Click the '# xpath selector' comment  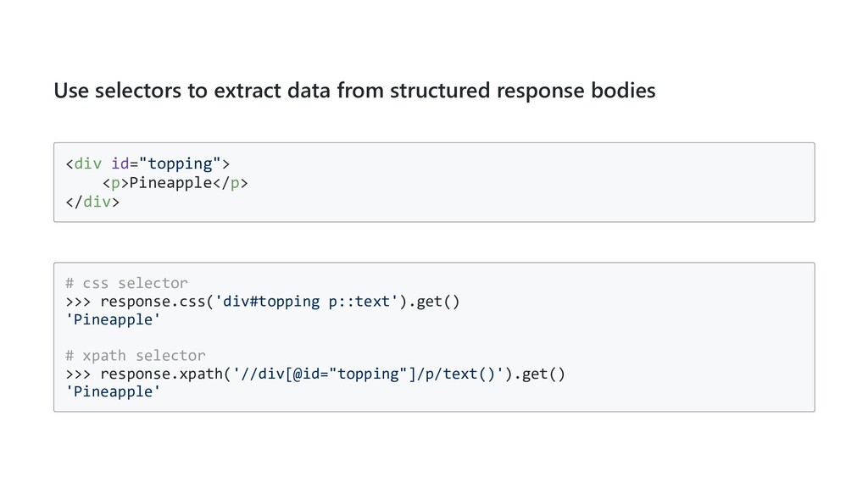pos(135,355)
